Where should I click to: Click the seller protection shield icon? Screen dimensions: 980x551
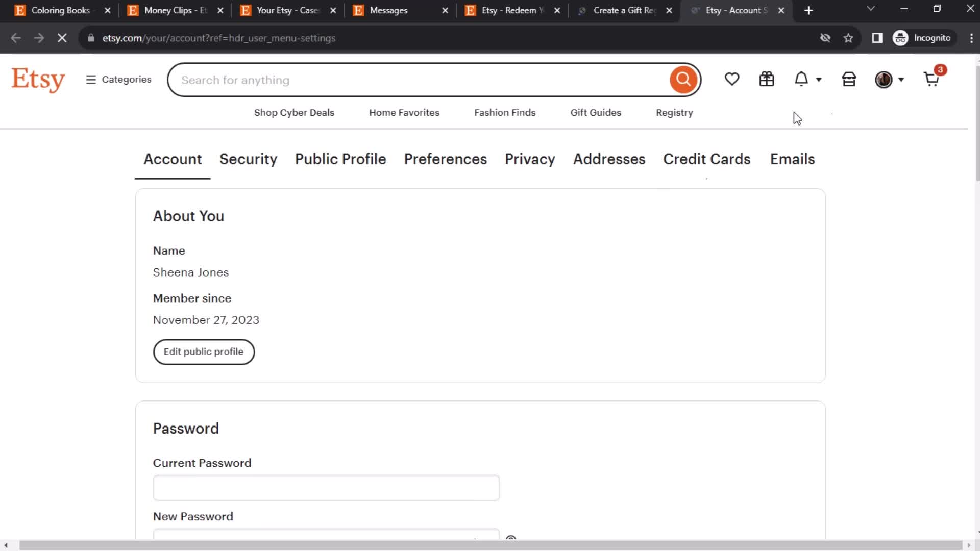(x=849, y=80)
